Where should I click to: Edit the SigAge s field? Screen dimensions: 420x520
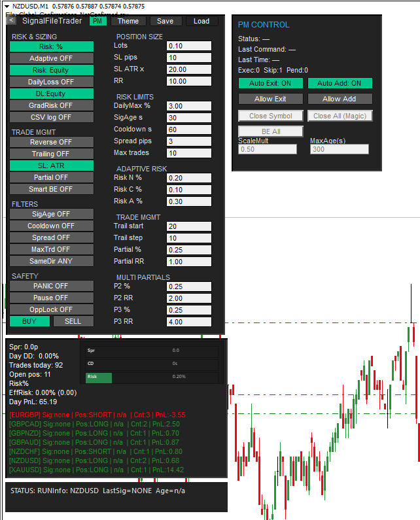(189, 118)
